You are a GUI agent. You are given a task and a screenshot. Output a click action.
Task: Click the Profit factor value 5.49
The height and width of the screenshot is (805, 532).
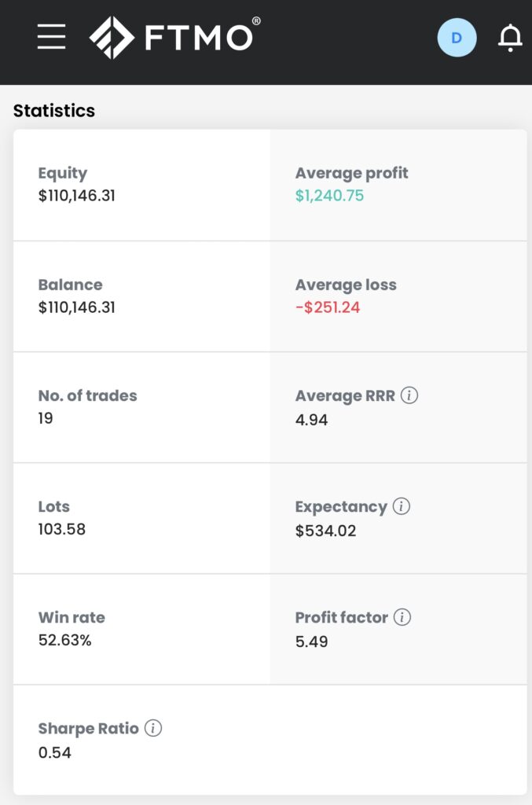[312, 641]
